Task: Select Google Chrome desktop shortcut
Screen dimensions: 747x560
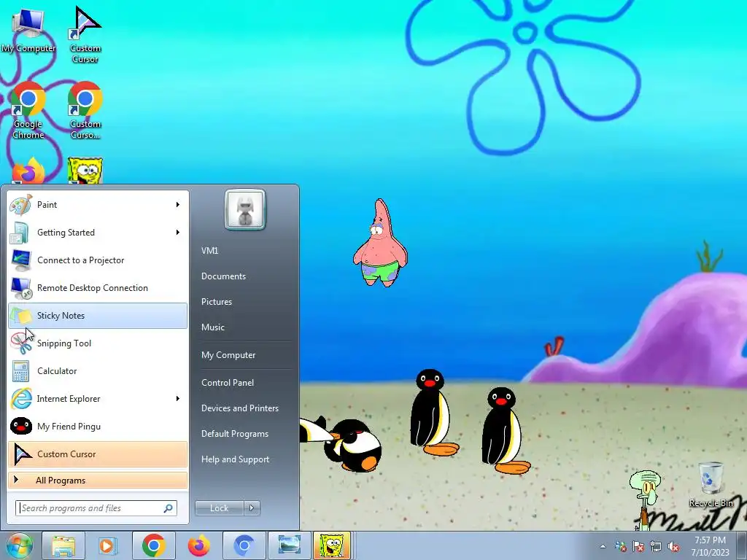Action: coord(28,111)
